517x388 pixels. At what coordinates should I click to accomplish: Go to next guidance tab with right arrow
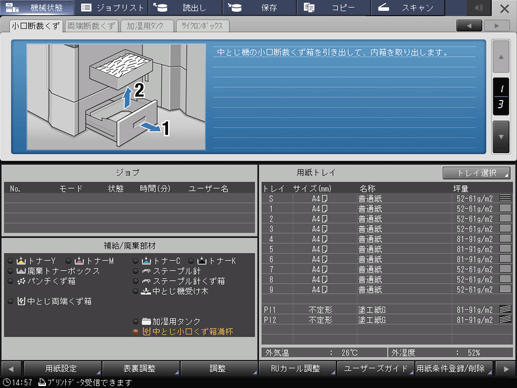pos(497,26)
